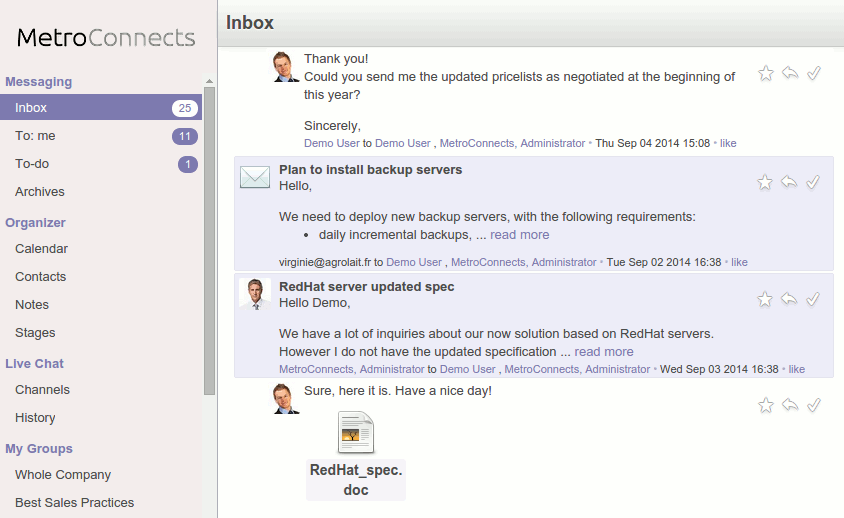Click the envelope icon of backup servers email
The height and width of the screenshot is (518, 844).
(x=255, y=177)
